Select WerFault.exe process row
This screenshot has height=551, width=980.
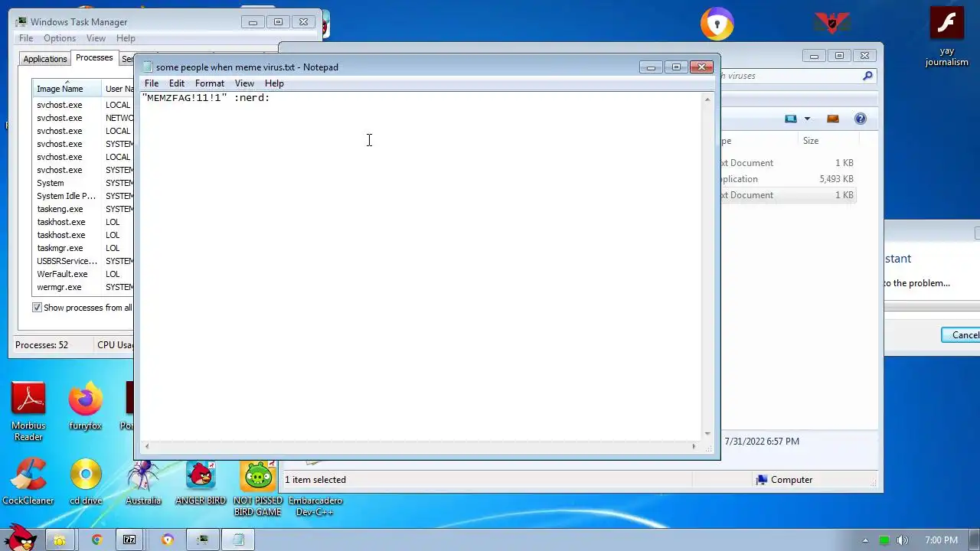[84, 274]
